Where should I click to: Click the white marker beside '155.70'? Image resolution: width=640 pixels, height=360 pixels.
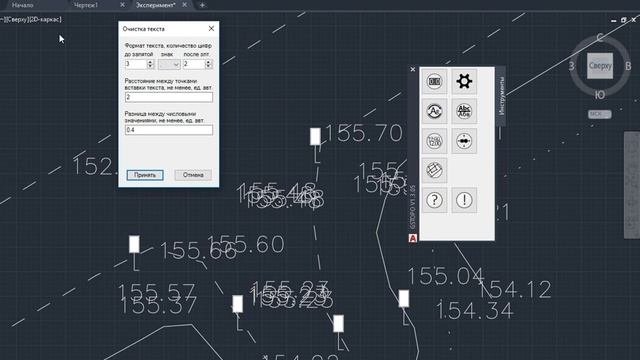point(315,136)
